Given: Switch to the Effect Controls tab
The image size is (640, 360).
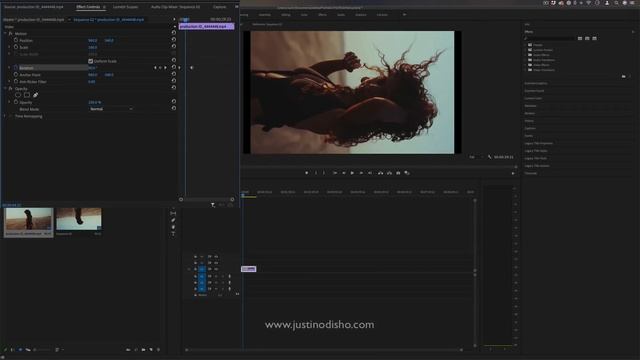Looking at the screenshot, I should [88, 7].
